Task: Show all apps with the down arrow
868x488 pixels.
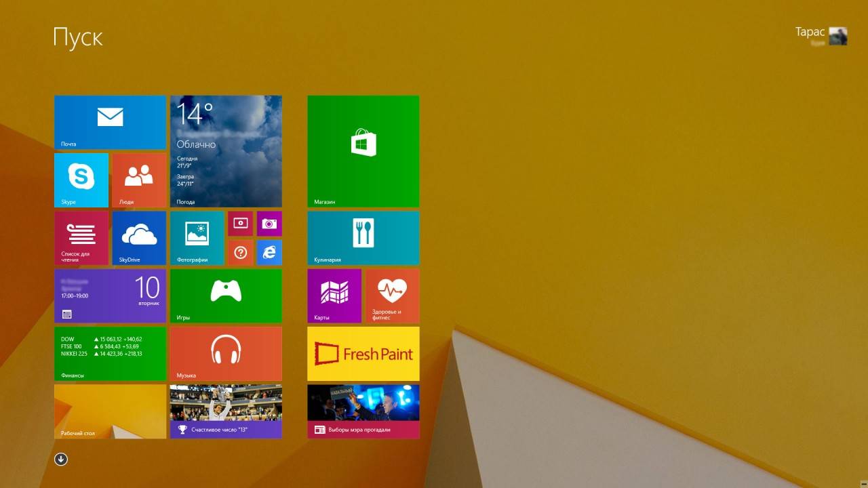Action: pos(61,460)
